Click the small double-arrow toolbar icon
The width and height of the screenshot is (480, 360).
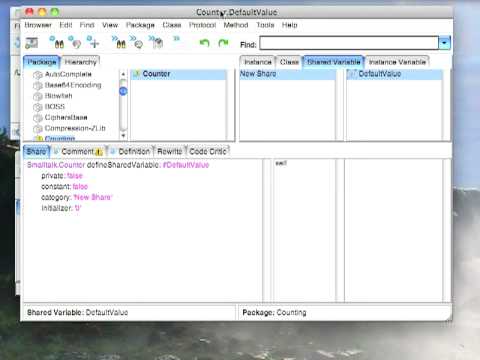[x=176, y=39]
